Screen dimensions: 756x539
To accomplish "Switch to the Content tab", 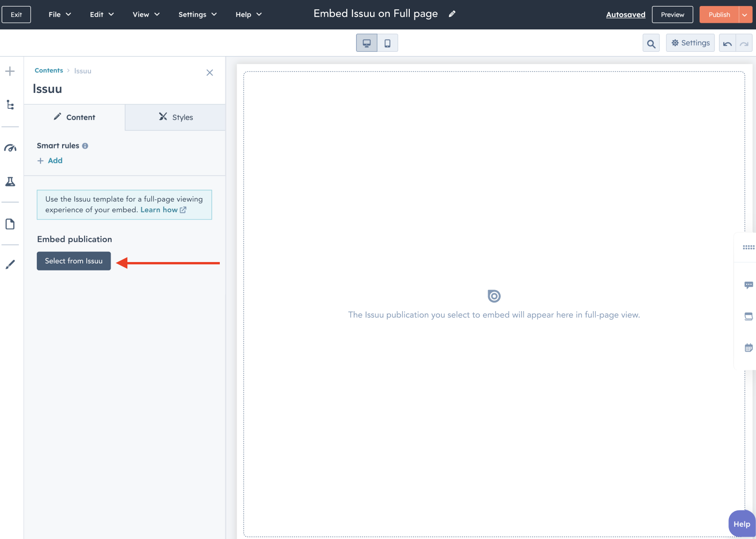I will (x=74, y=117).
